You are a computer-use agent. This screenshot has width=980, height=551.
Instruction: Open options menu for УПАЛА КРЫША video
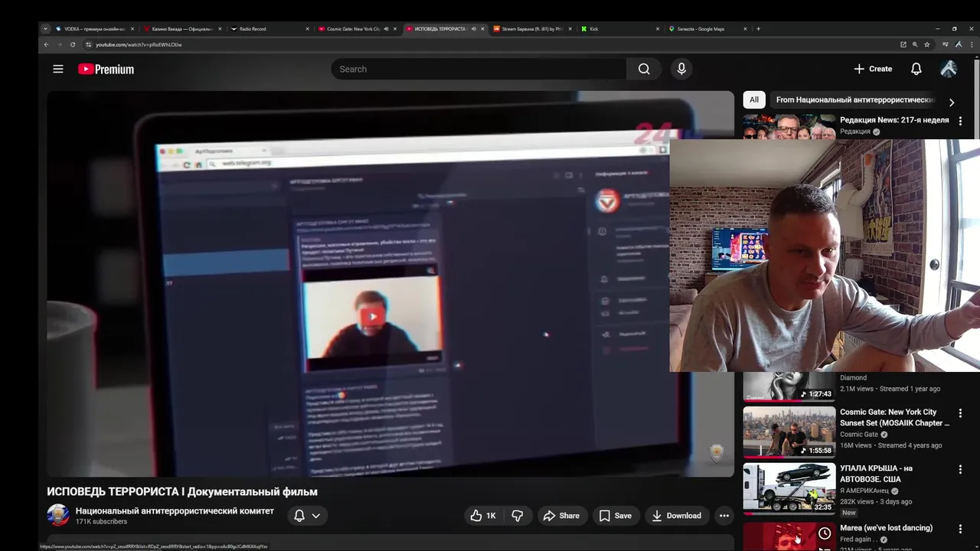(x=960, y=469)
